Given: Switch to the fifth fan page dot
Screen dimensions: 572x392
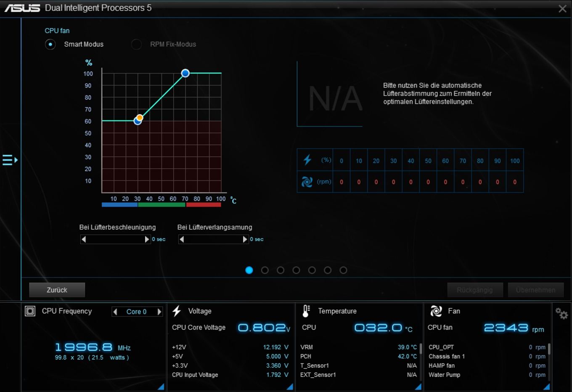Looking at the screenshot, I should coord(312,270).
